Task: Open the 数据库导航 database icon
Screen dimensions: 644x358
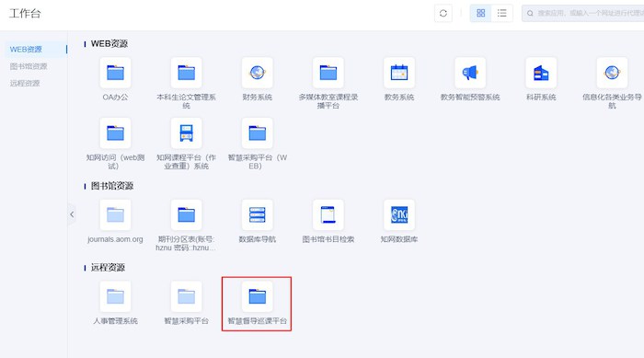Action: tap(258, 215)
